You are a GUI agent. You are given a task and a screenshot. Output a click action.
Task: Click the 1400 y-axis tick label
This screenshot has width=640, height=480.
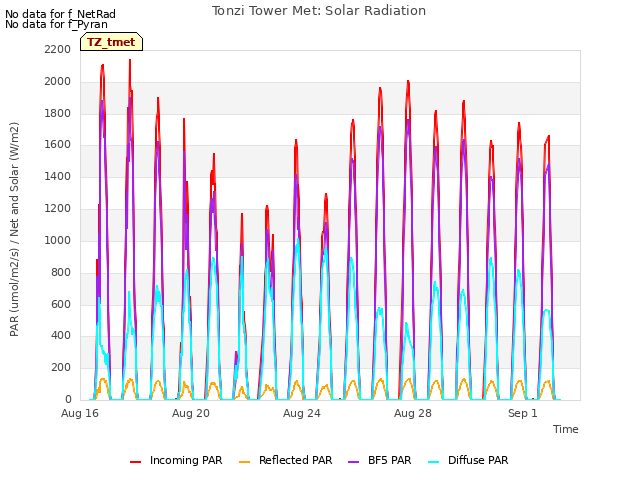click(58, 177)
